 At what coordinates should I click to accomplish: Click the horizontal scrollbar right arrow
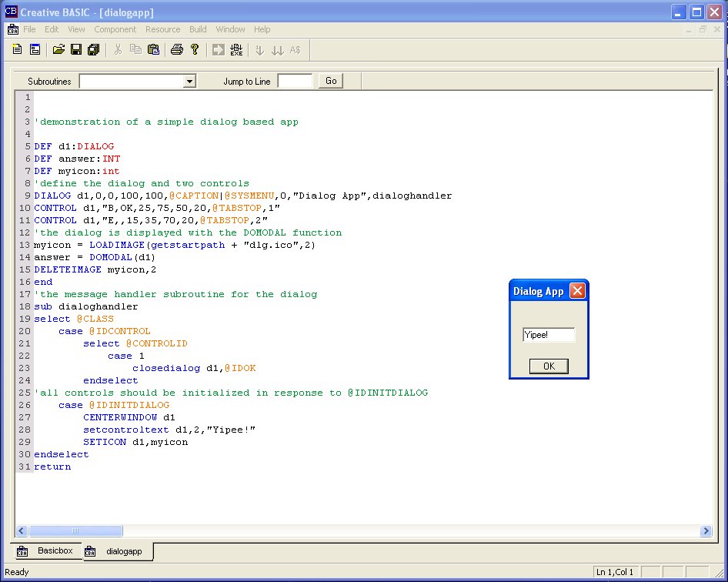coord(706,530)
